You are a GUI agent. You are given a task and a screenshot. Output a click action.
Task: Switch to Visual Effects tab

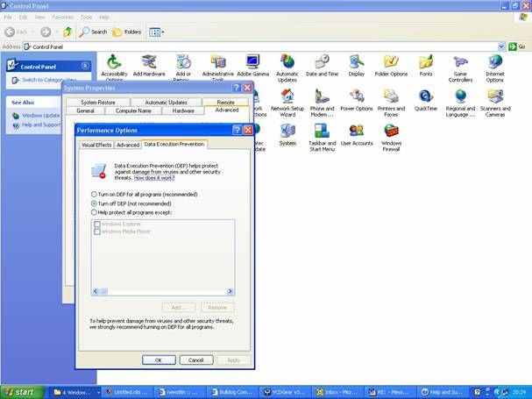tap(96, 145)
